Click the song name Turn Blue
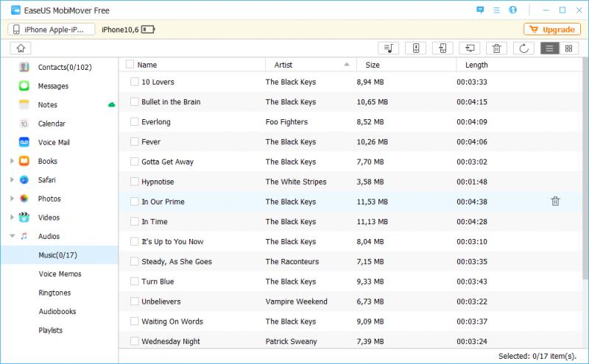589x364 pixels. click(158, 282)
